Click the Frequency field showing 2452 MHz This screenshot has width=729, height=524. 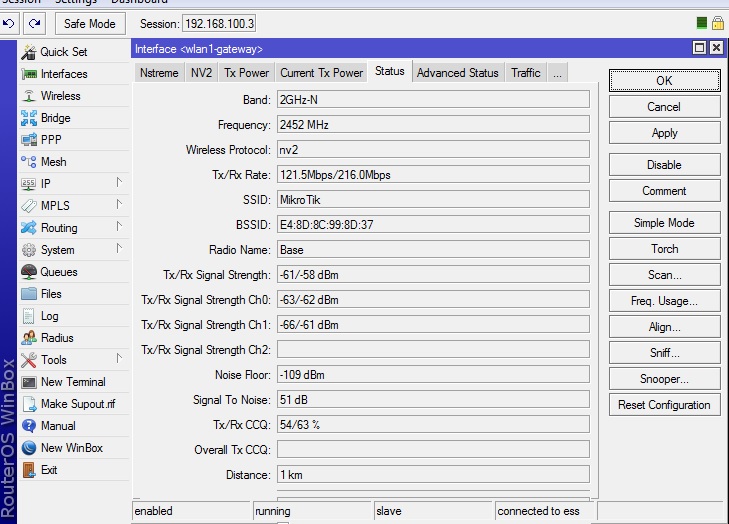pyautogui.click(x=433, y=125)
